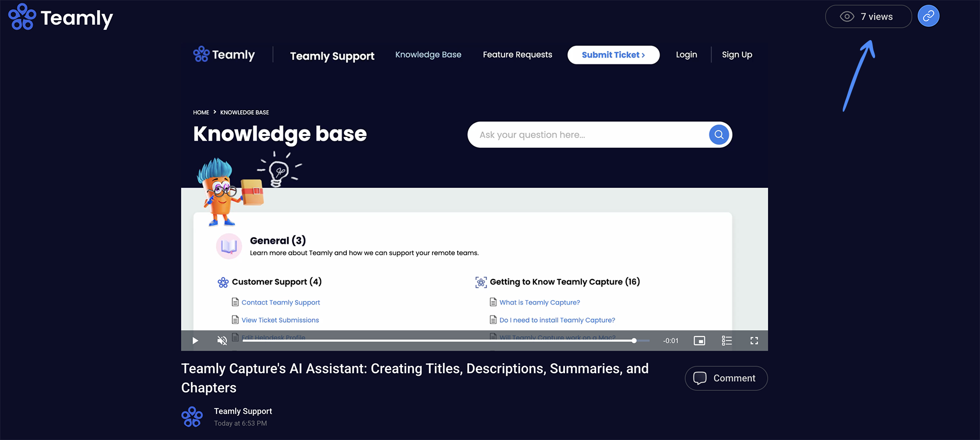Click the Teamly Support header title

(332, 56)
